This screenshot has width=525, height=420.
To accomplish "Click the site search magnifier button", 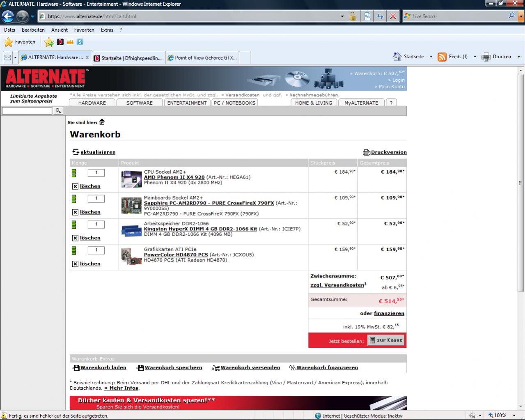I will (58, 110).
